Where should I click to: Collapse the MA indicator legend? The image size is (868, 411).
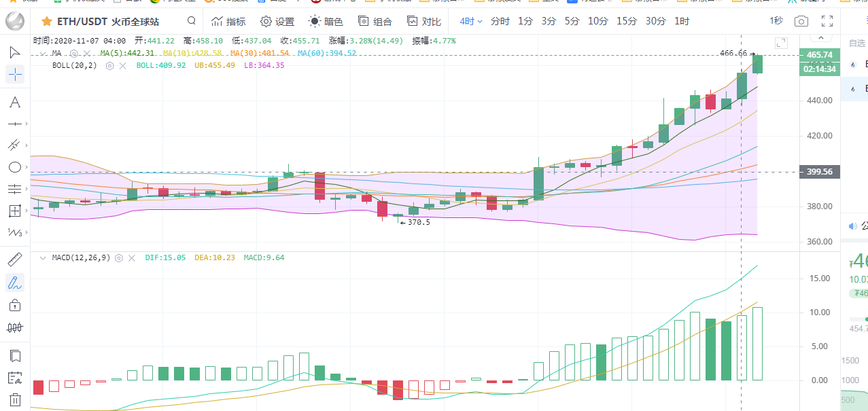coord(43,53)
